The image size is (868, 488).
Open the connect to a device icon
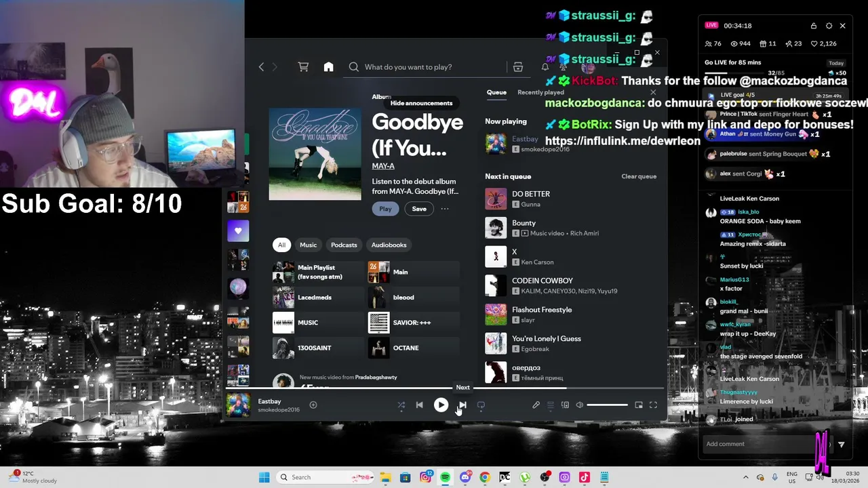565,405
